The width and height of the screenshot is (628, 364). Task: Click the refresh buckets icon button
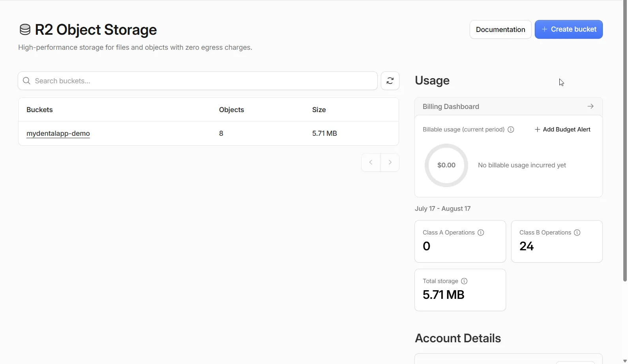(x=390, y=81)
